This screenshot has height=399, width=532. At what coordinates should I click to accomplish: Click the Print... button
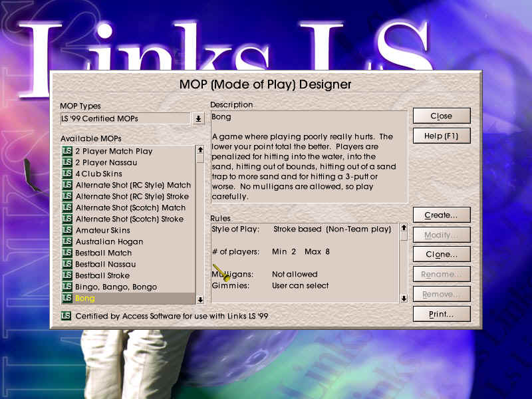[442, 314]
